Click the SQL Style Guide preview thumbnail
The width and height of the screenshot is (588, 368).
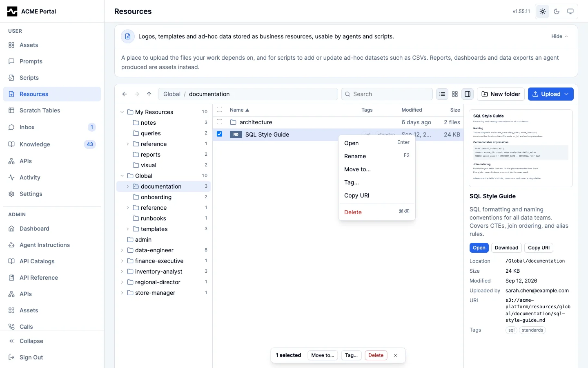tap(521, 148)
